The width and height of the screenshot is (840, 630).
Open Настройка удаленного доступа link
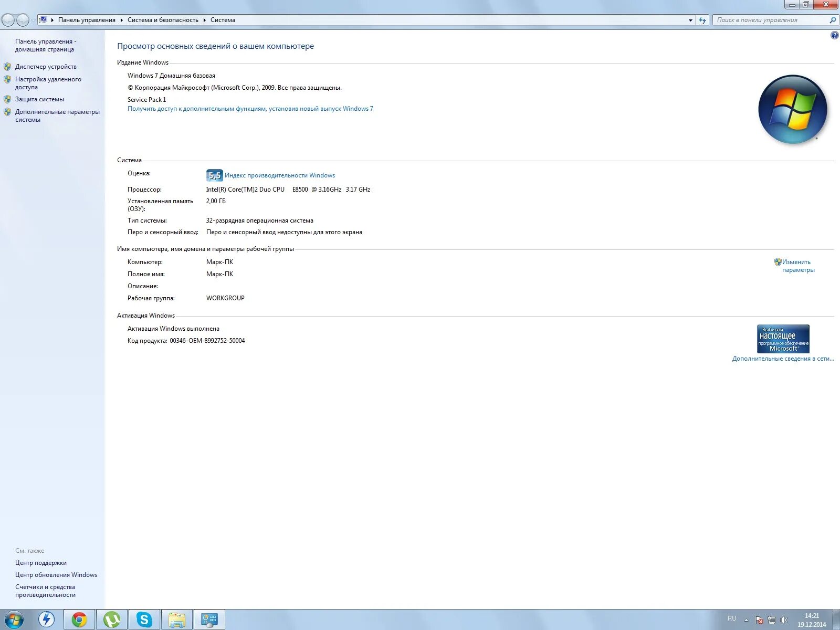click(x=48, y=83)
